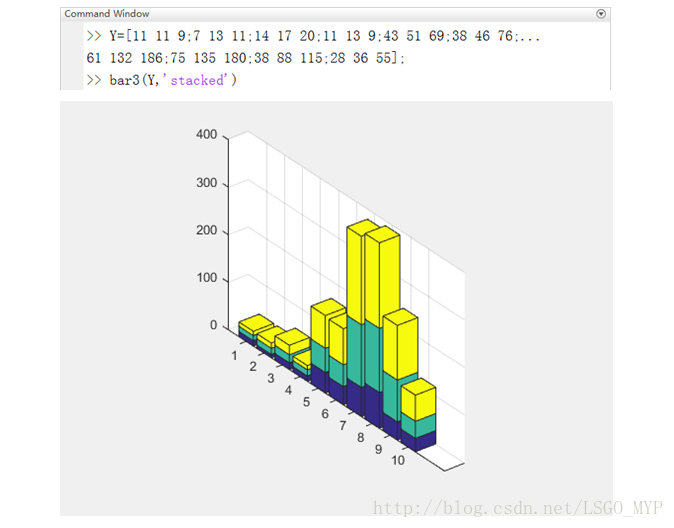Open the Command Window actions dropdown arrow
Screen dimensions: 674x528
pyautogui.click(x=601, y=14)
